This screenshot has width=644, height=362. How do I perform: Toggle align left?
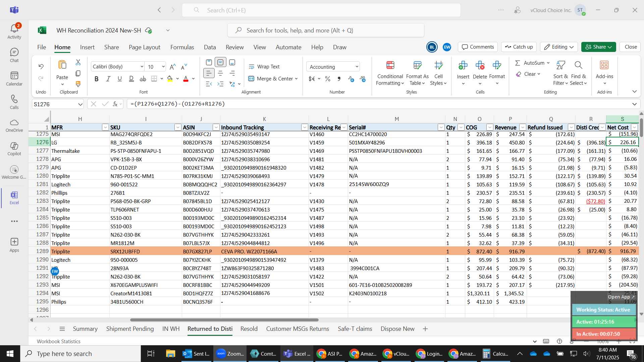point(209,73)
